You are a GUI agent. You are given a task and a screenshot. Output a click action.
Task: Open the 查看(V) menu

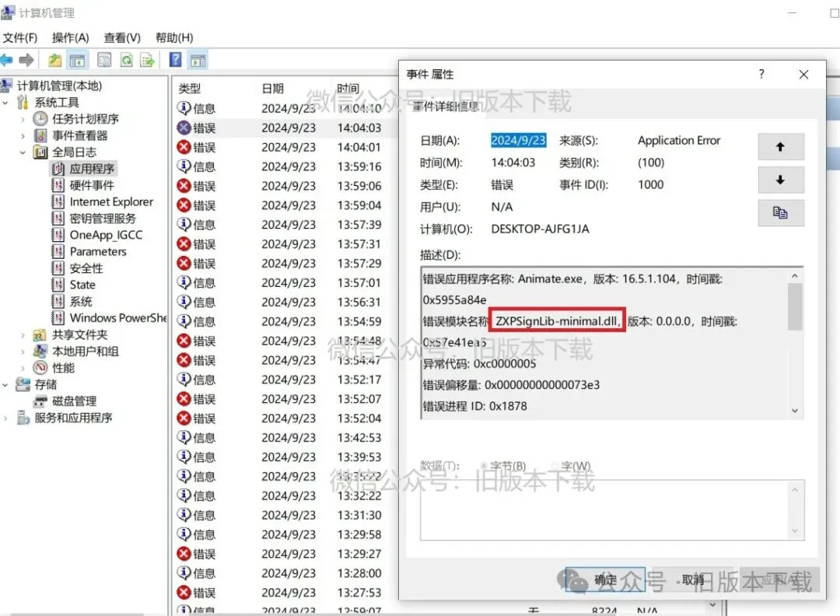point(122,37)
